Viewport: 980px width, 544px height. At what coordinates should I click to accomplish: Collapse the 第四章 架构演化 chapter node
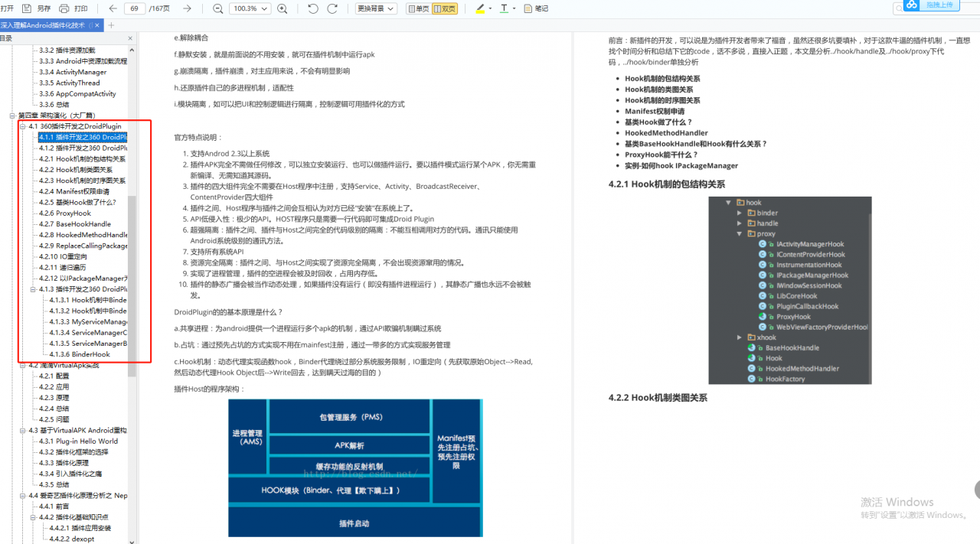click(12, 116)
